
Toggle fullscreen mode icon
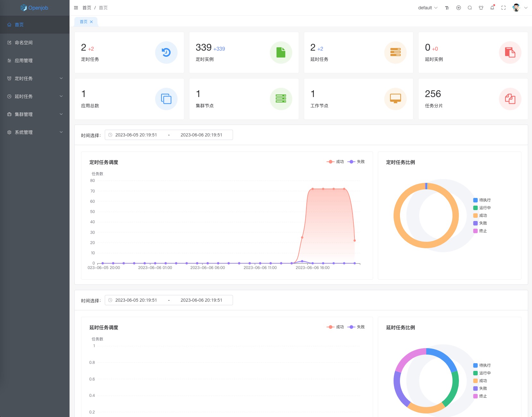(x=503, y=8)
